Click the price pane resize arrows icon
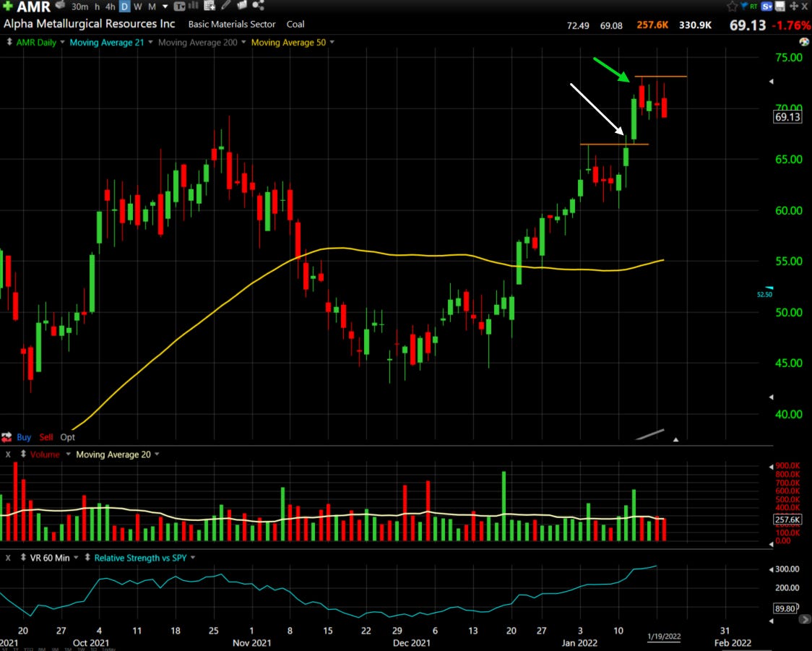 tap(9, 42)
